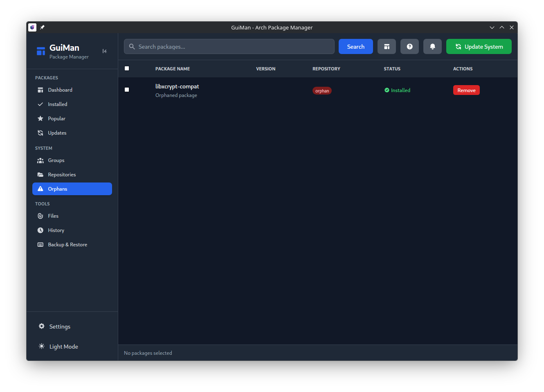Screen dimensions: 544x392
Task: Open notifications bell icon
Action: [432, 47]
